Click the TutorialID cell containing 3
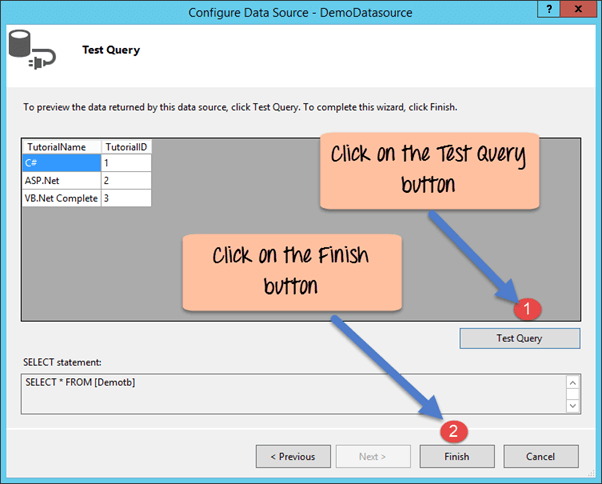The height and width of the screenshot is (484, 602). pos(126,198)
